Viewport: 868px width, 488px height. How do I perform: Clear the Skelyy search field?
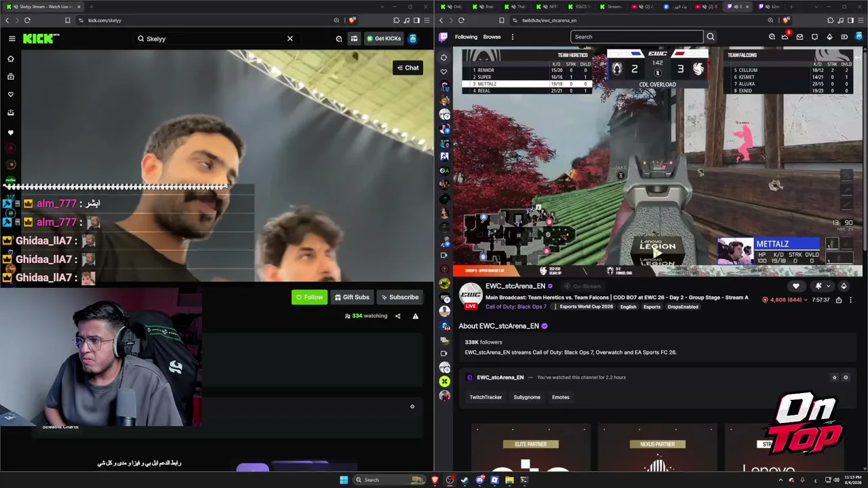click(290, 39)
